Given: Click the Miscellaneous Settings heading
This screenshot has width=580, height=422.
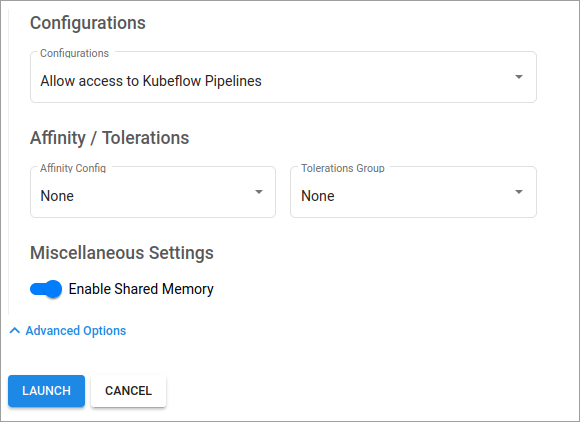Looking at the screenshot, I should click(122, 253).
